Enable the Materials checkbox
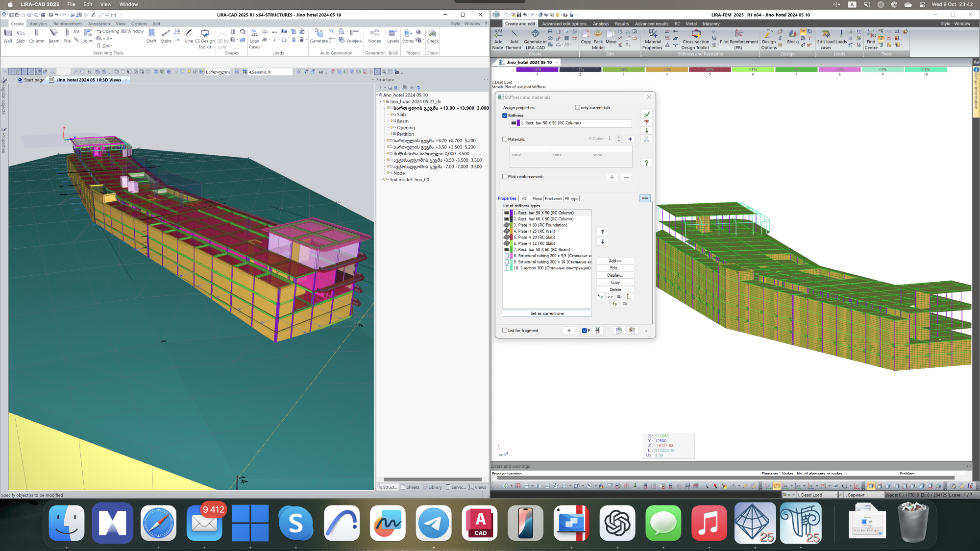980x551 pixels. coord(505,139)
